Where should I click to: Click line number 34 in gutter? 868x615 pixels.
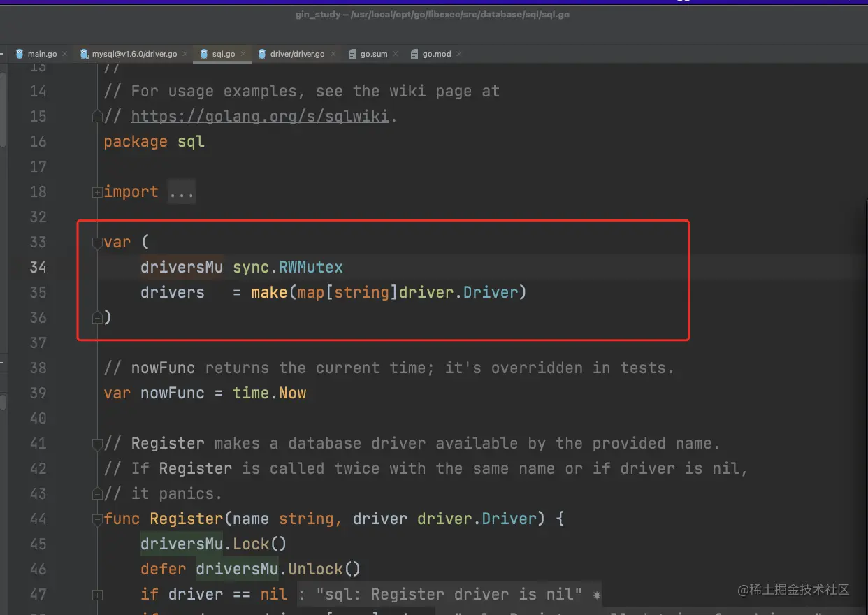click(38, 267)
